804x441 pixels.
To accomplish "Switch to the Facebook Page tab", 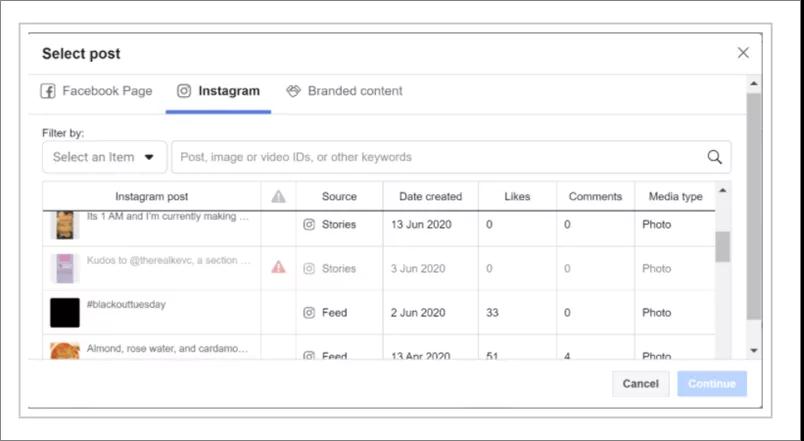I will click(97, 91).
